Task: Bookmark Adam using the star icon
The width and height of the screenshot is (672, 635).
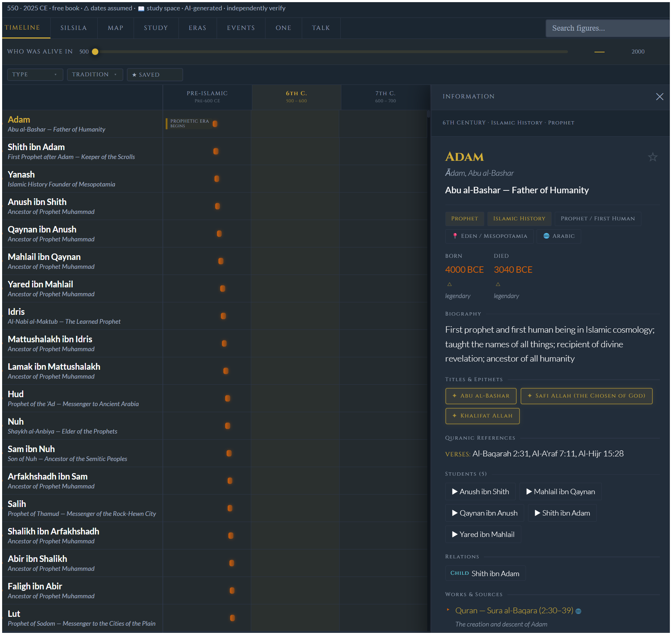Action: click(652, 157)
